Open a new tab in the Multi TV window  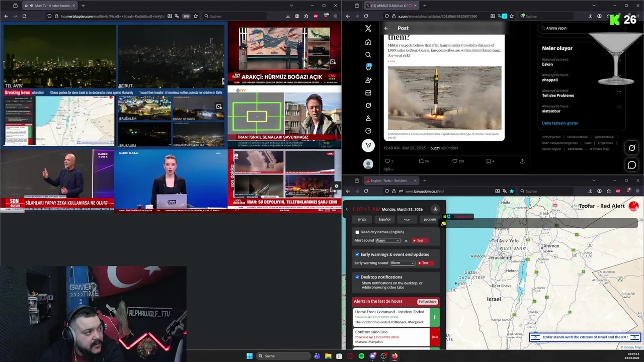(83, 6)
